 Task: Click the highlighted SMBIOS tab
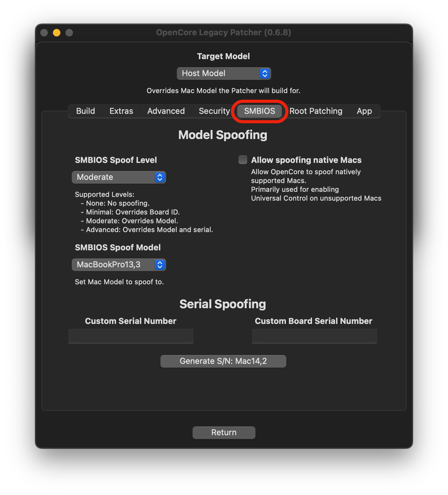tap(260, 111)
